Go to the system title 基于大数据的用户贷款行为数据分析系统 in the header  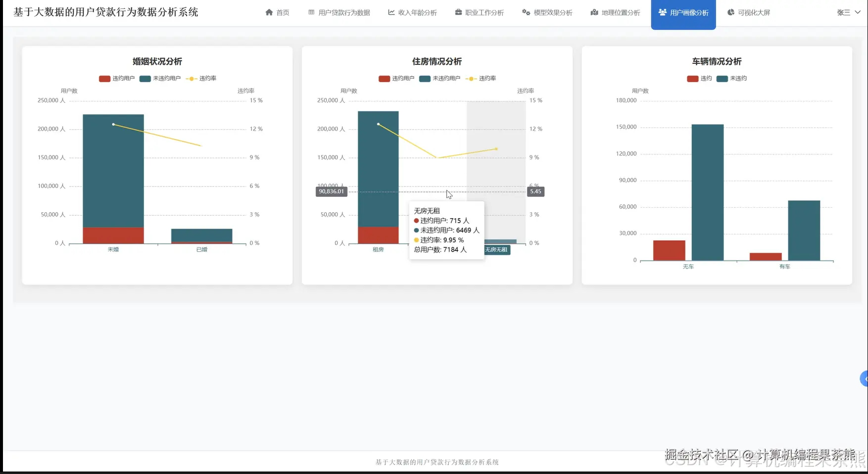click(x=106, y=12)
